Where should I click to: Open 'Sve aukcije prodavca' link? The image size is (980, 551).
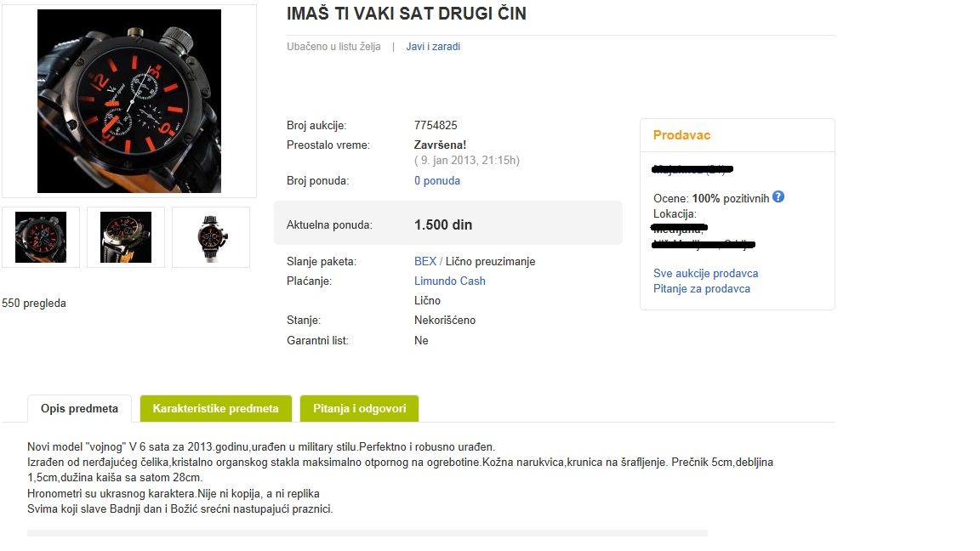coord(706,274)
